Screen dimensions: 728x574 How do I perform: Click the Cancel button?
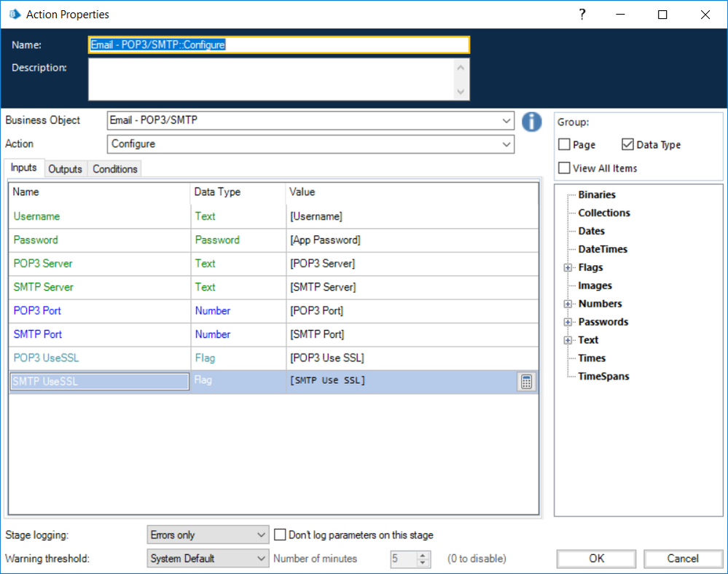point(683,558)
